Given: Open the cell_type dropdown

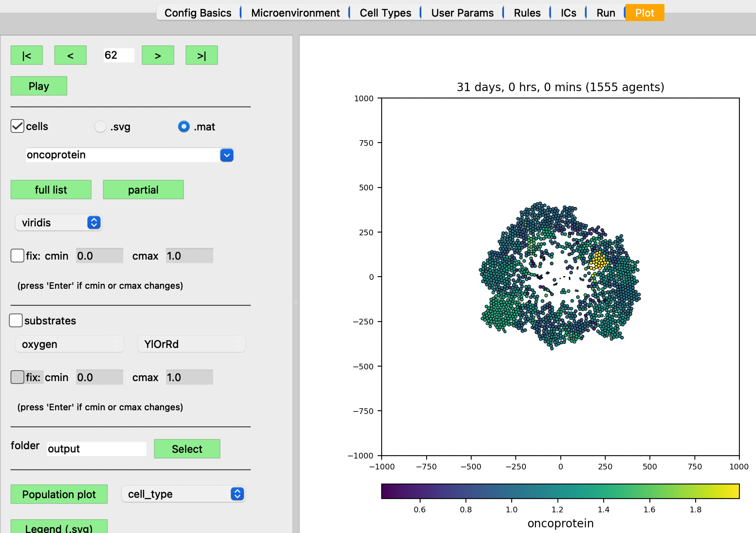Looking at the screenshot, I should click(184, 494).
